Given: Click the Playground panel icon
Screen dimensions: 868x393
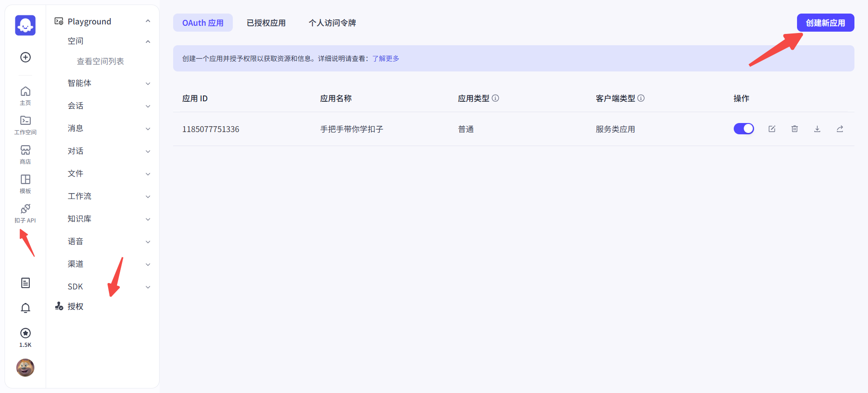Looking at the screenshot, I should click(x=59, y=21).
